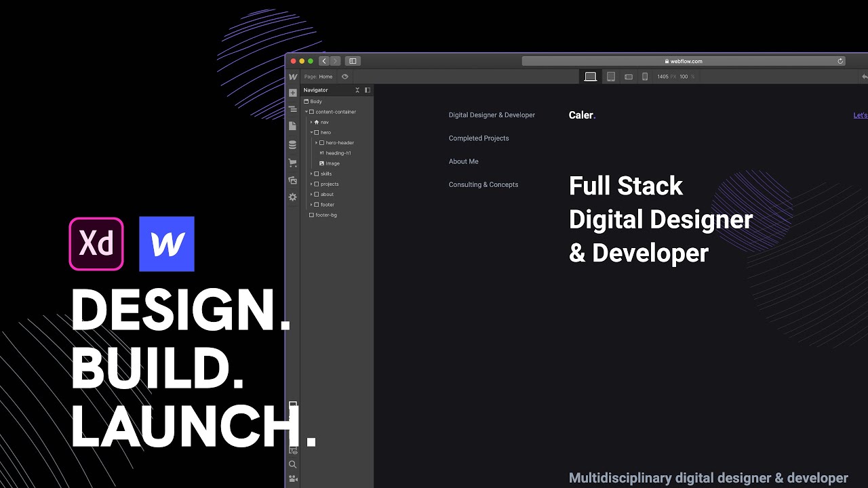
Task: Click the 'About Me' nav link
Action: pos(463,161)
